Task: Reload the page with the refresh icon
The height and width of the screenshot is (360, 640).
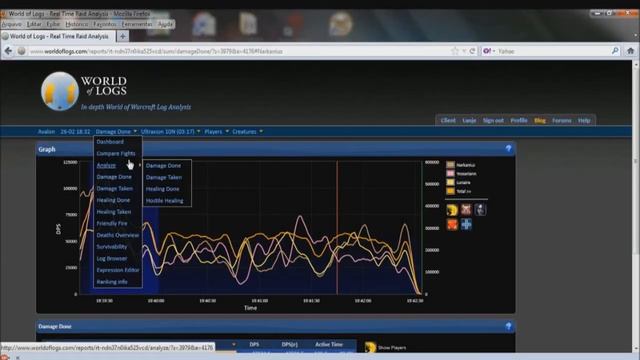Action: tap(472, 51)
